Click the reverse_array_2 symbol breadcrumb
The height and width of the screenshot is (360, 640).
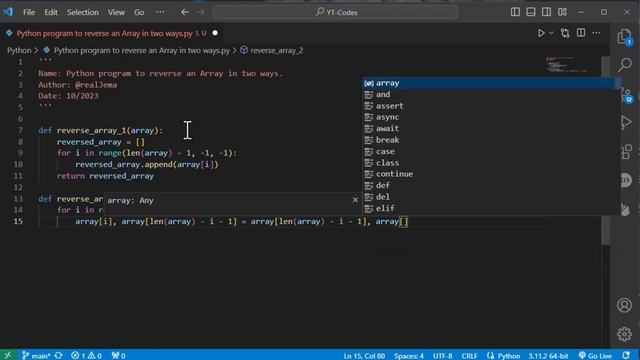(x=277, y=51)
